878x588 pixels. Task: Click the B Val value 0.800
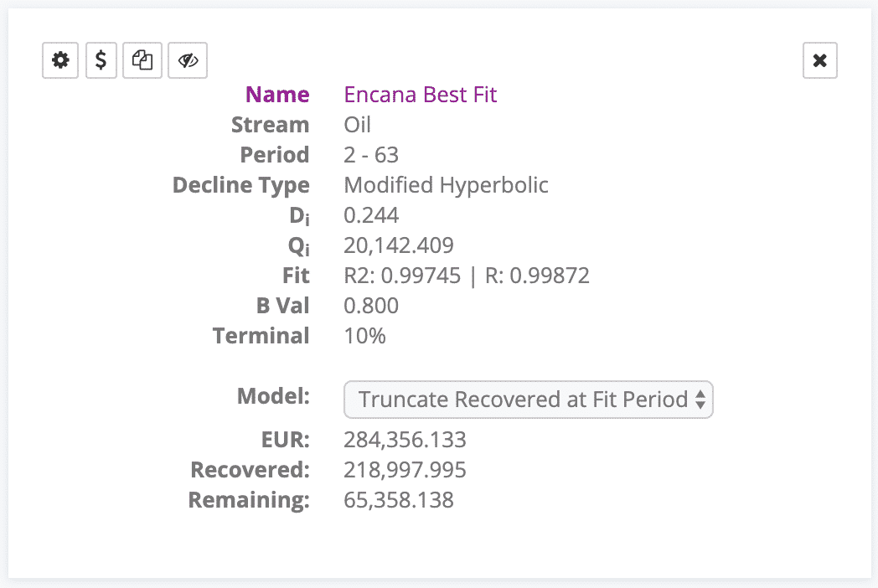coord(371,306)
